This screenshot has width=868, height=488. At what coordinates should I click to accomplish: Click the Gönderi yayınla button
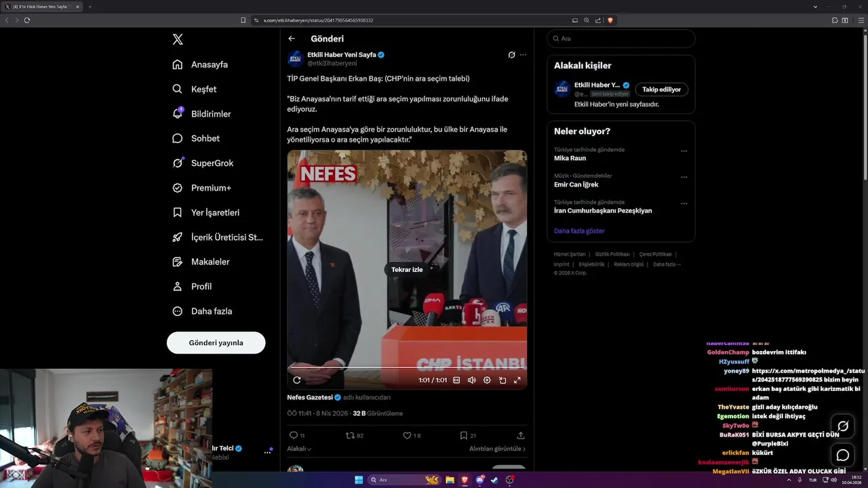(216, 342)
